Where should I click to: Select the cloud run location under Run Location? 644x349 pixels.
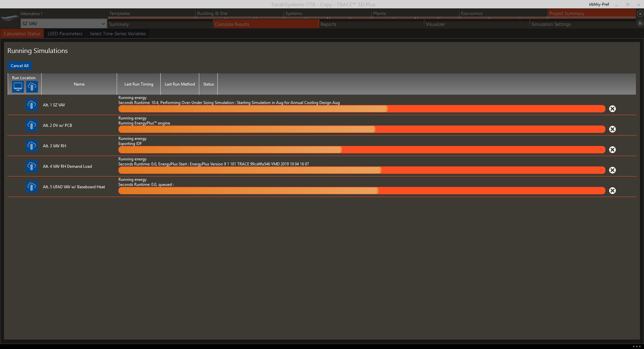[32, 87]
